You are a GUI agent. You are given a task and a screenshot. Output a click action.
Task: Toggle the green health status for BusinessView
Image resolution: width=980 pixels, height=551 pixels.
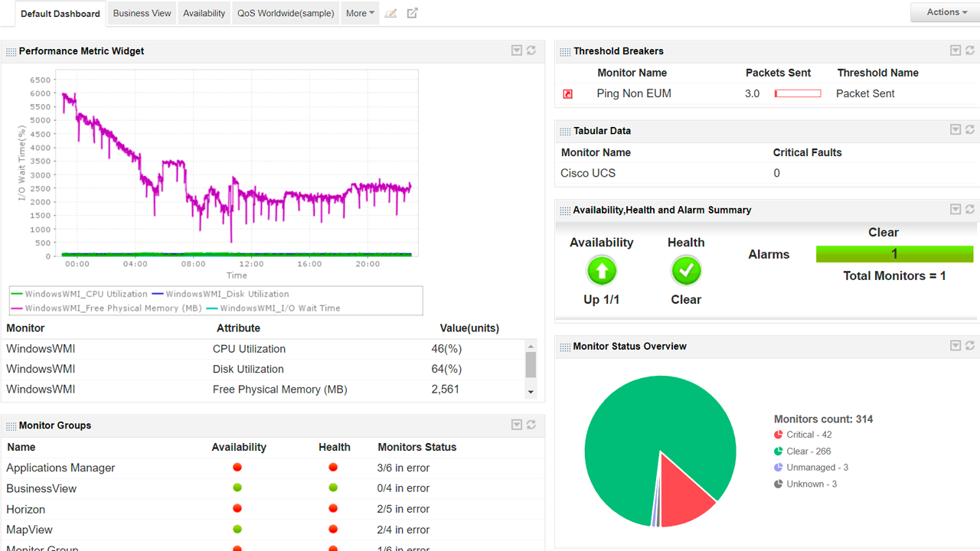click(333, 487)
